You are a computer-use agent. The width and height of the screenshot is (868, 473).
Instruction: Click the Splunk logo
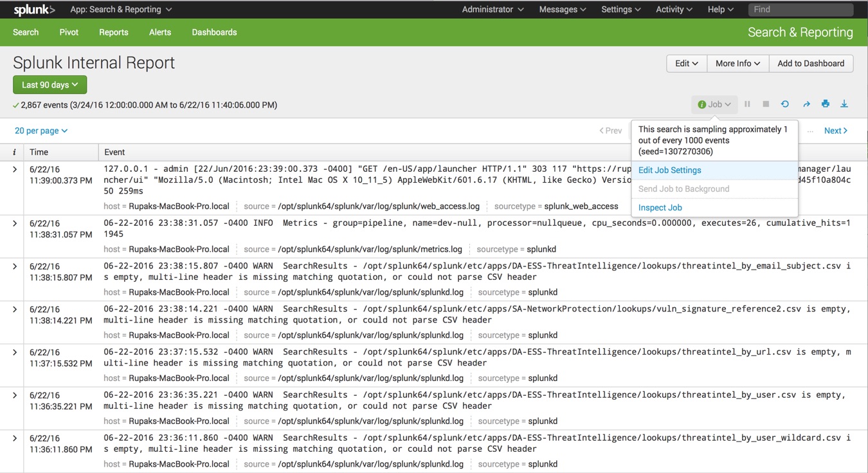pos(34,10)
